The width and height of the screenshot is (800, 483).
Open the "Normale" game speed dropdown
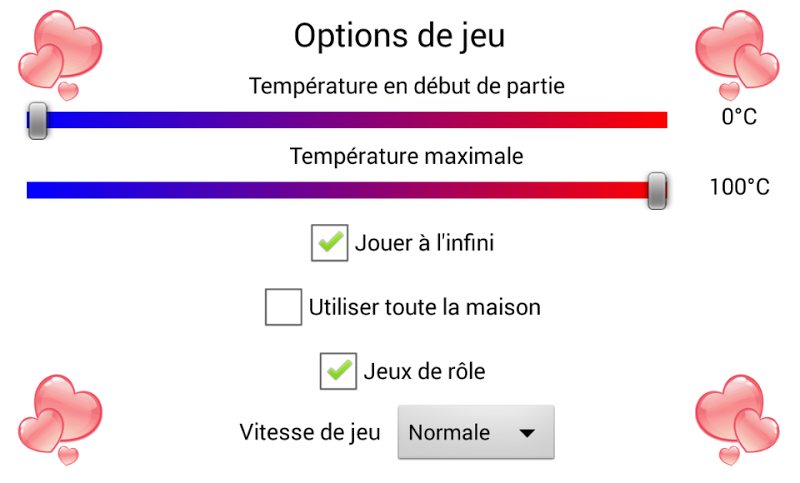coord(475,433)
